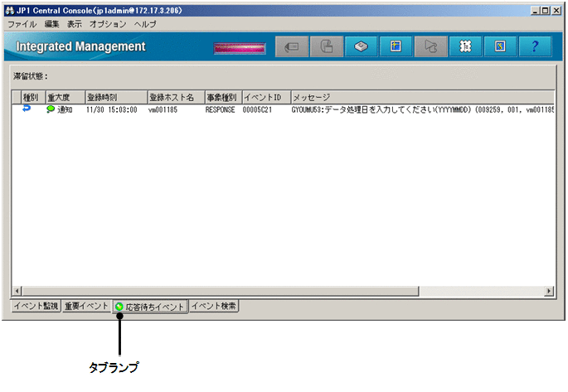Click the first grayed event-detail toolbar icon
Viewport: 568px width, 392px height.
292,46
